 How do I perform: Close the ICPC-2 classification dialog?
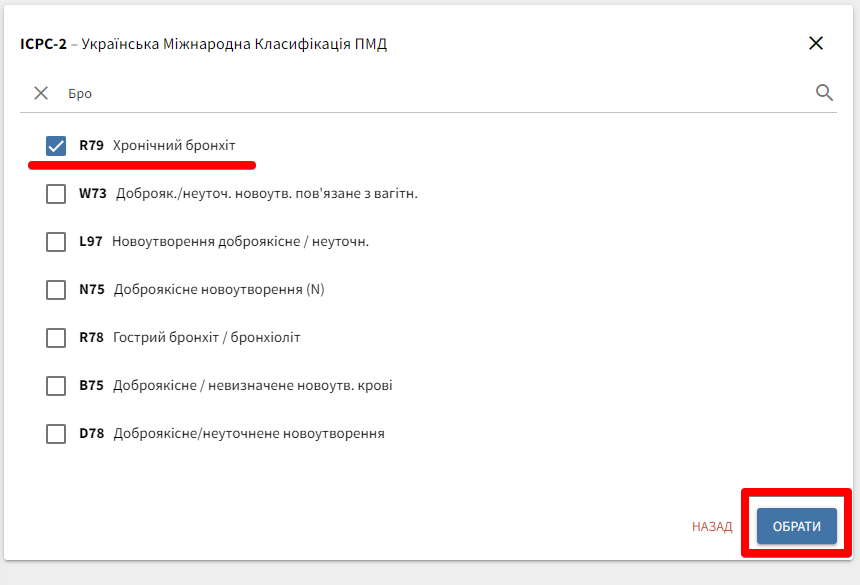pos(816,43)
